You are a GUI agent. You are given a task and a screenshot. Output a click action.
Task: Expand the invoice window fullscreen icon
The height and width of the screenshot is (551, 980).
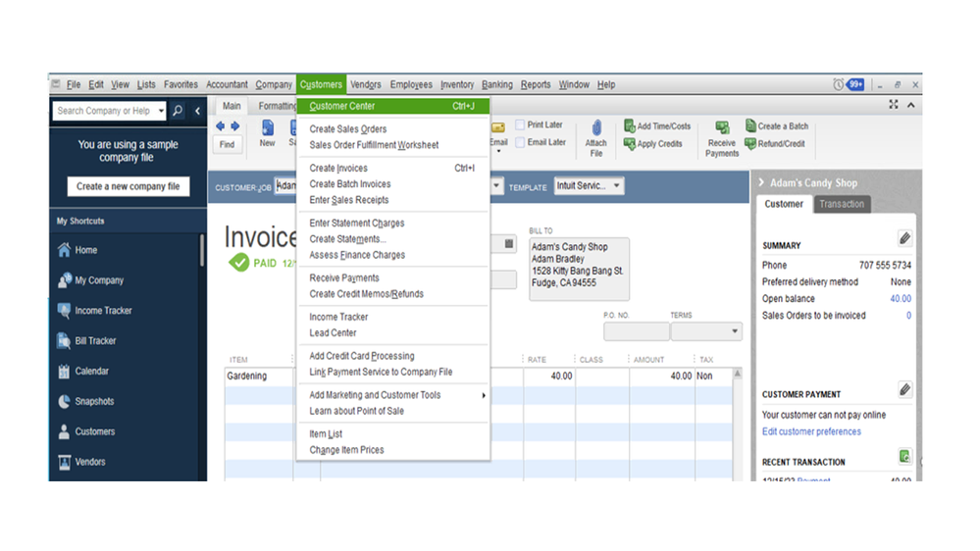click(x=894, y=105)
